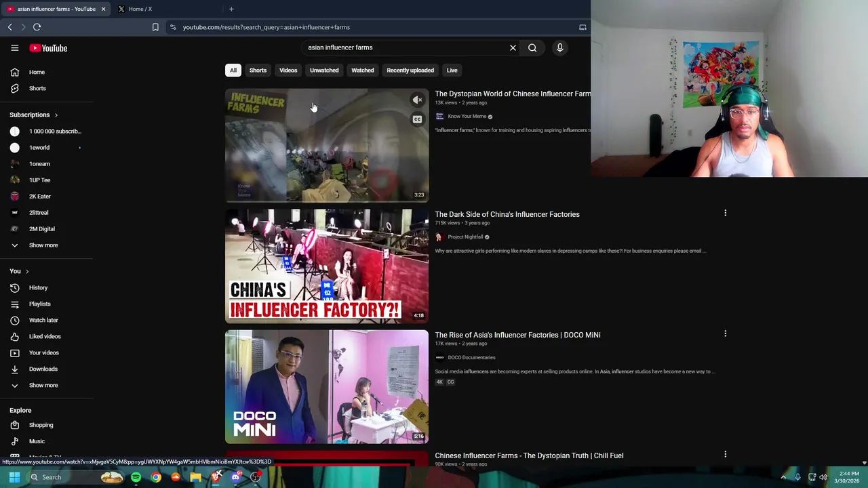868x488 pixels.
Task: Open Shorts in the YouTube sidebar
Action: [x=37, y=88]
